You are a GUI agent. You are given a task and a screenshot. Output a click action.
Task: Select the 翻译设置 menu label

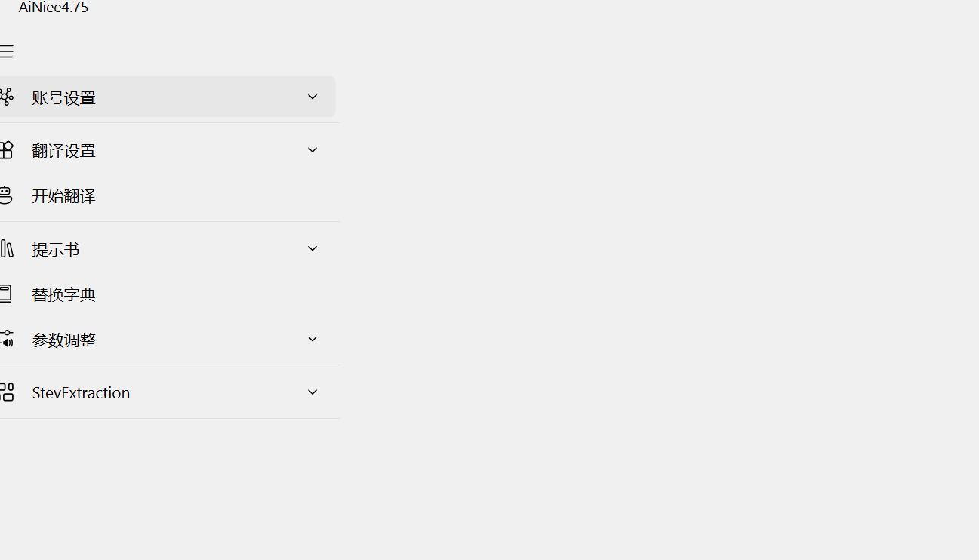coord(64,151)
